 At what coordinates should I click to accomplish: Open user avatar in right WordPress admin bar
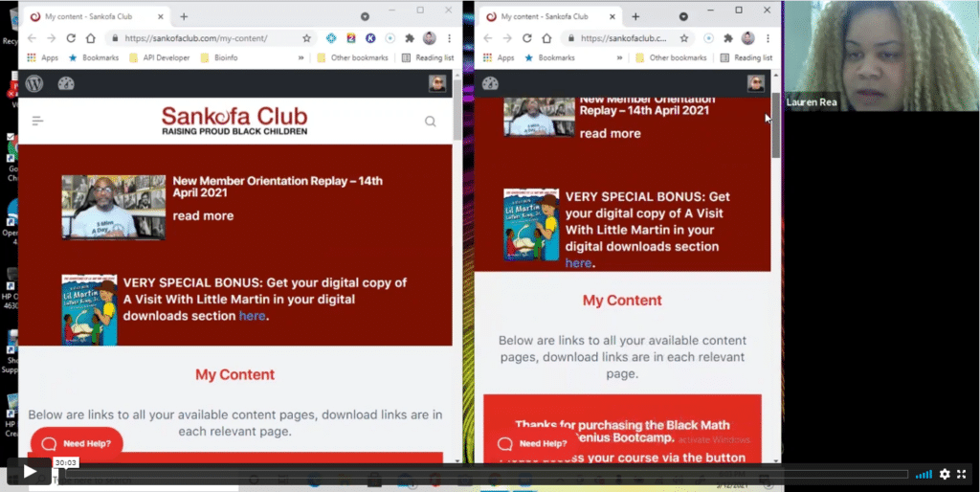coord(756,83)
